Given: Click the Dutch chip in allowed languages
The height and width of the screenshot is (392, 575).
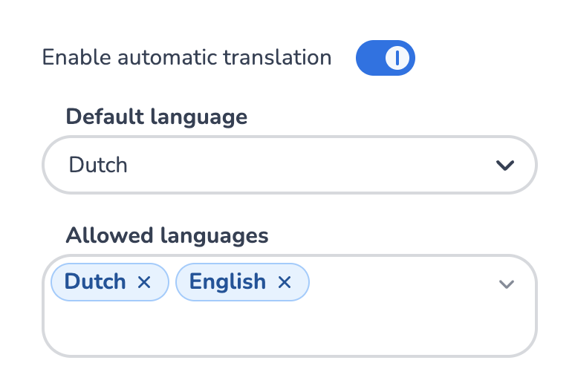Looking at the screenshot, I should (x=110, y=282).
